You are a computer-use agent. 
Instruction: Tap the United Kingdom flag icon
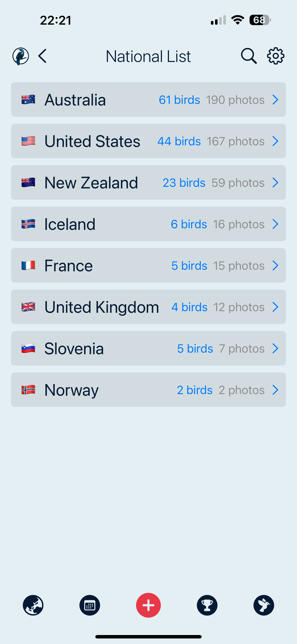click(x=28, y=307)
